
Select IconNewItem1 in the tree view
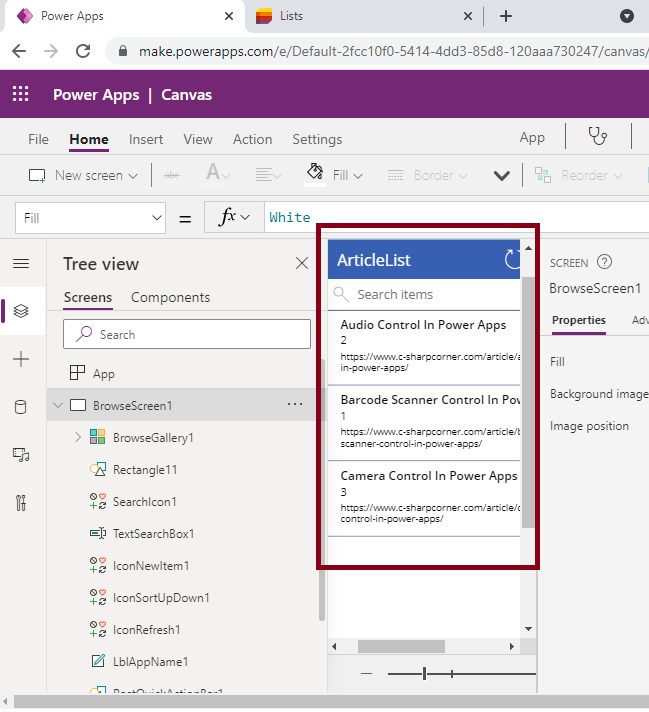(151, 566)
